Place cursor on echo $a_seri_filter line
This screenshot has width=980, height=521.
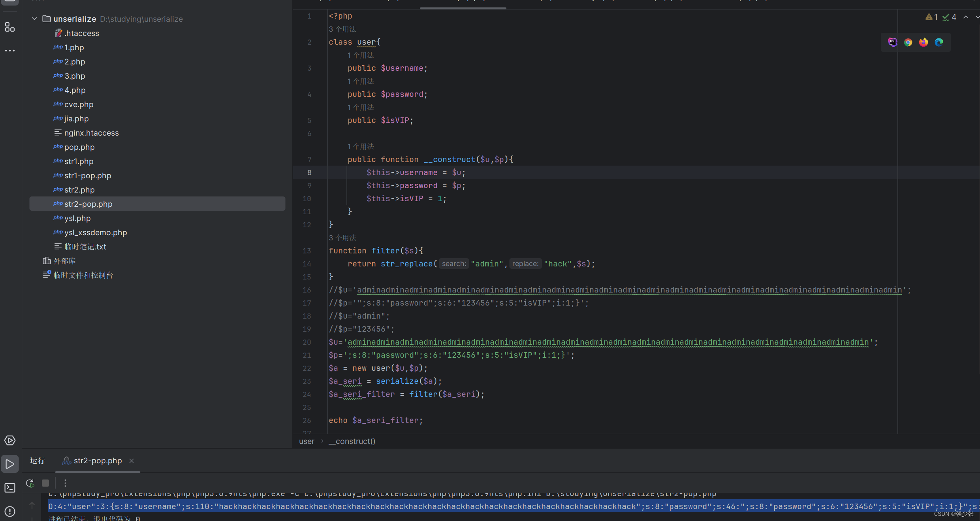pyautogui.click(x=376, y=421)
